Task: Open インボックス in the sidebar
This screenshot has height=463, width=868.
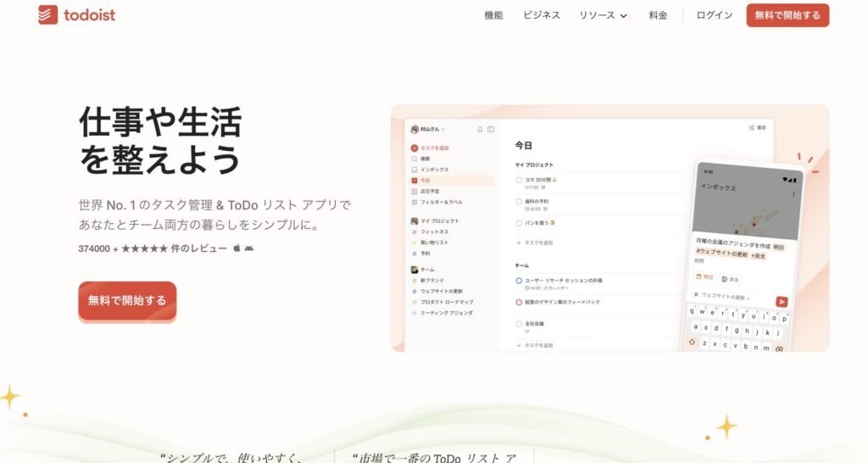Action: coord(430,170)
